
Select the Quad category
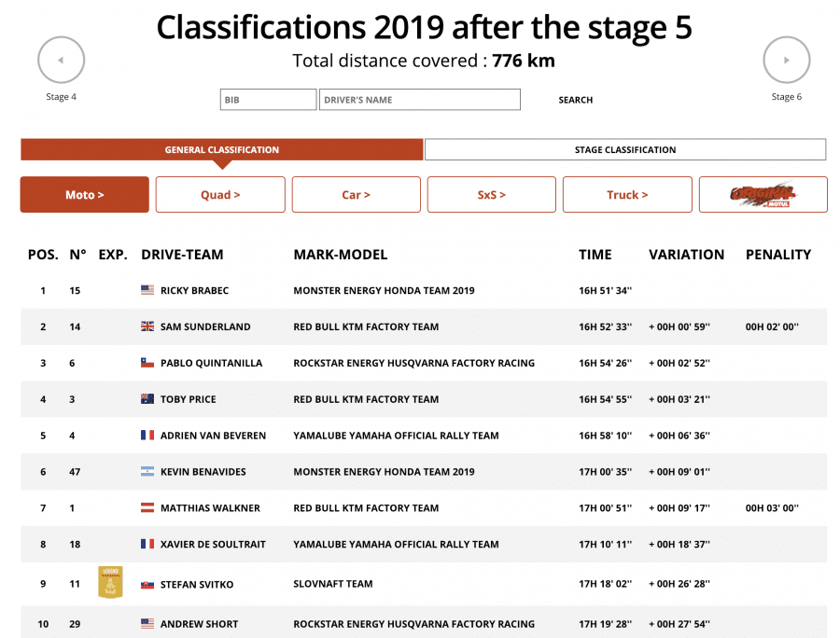coord(220,195)
